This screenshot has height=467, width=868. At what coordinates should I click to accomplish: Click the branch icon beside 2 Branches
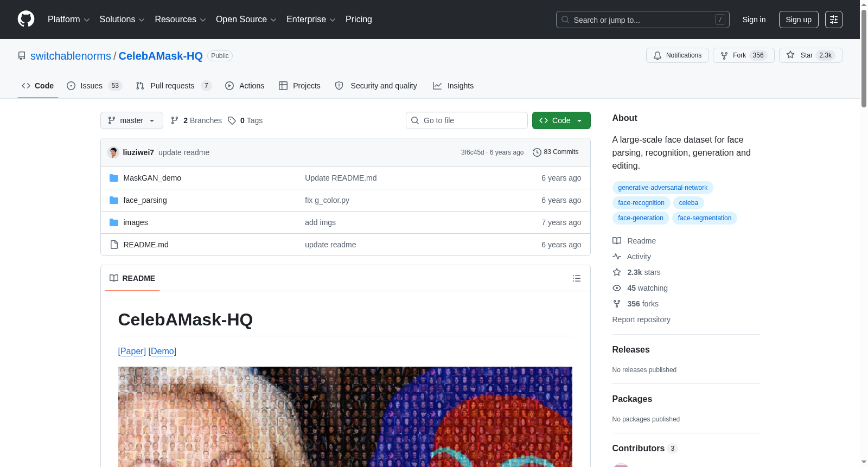point(175,120)
